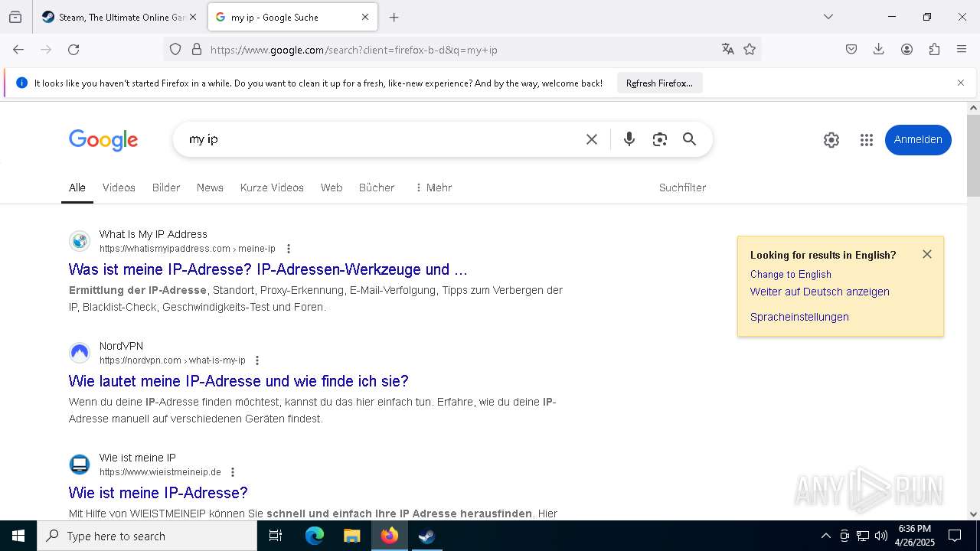The height and width of the screenshot is (551, 980).
Task: Open the Google apps grid
Action: pyautogui.click(x=867, y=140)
